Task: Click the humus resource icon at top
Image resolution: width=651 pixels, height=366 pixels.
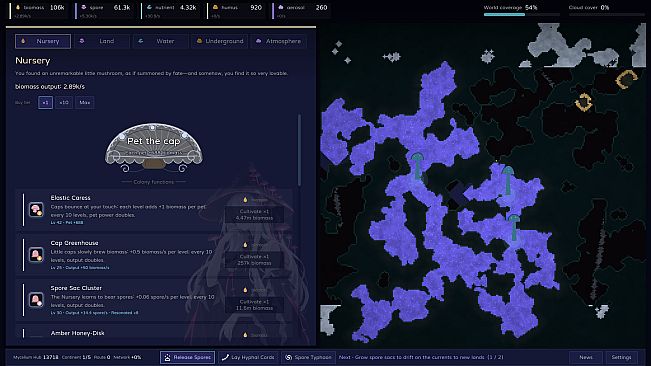Action: click(215, 7)
